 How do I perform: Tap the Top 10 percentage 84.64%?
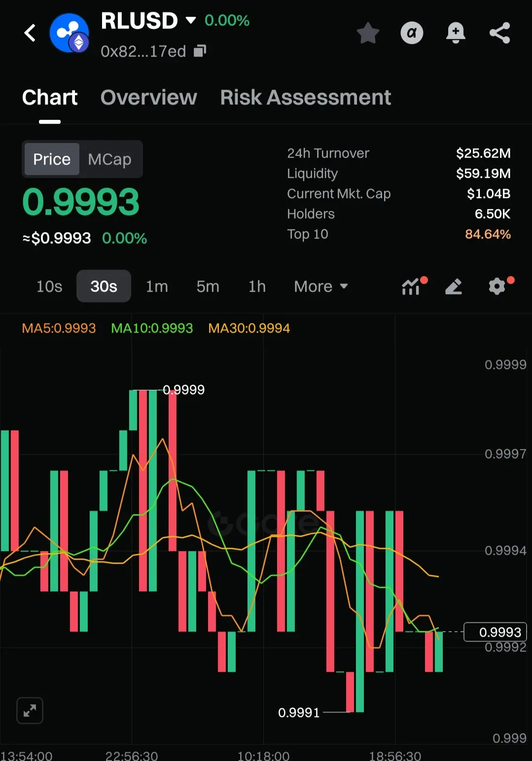(x=488, y=234)
